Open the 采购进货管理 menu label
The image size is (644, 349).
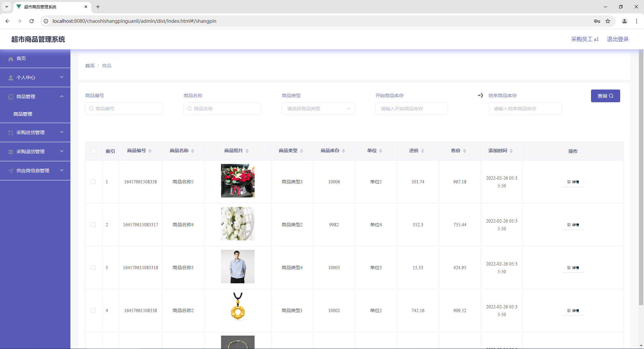click(31, 133)
